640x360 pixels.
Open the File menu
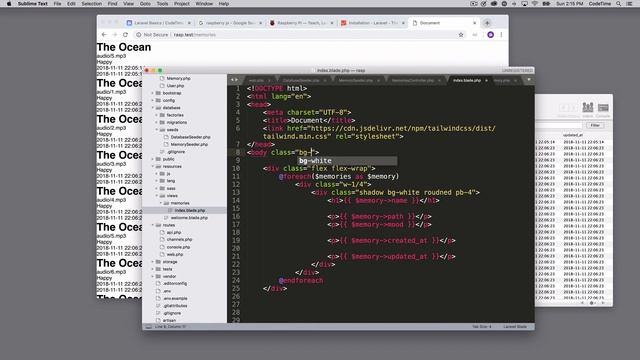tap(58, 4)
